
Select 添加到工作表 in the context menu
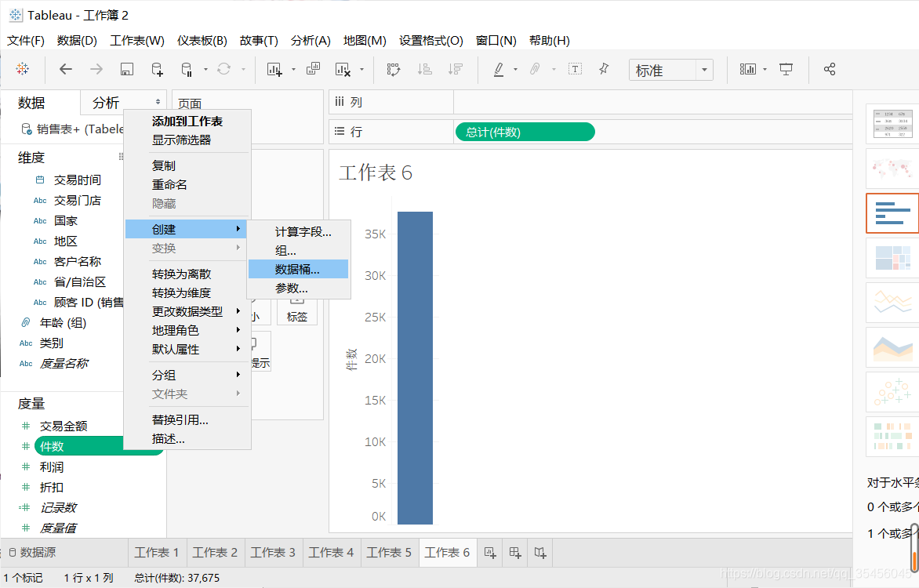coord(188,122)
